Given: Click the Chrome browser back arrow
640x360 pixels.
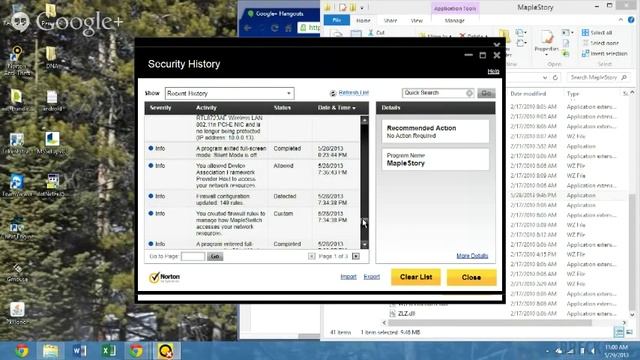Looking at the screenshot, I should (x=247, y=28).
